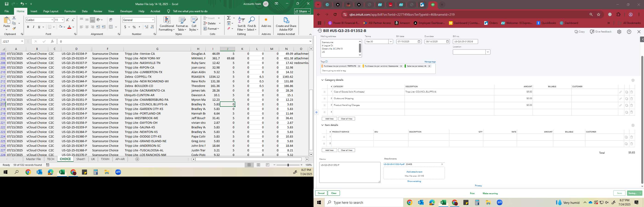
Task: Open the Calibri font name dropdown
Action: [x=52, y=20]
